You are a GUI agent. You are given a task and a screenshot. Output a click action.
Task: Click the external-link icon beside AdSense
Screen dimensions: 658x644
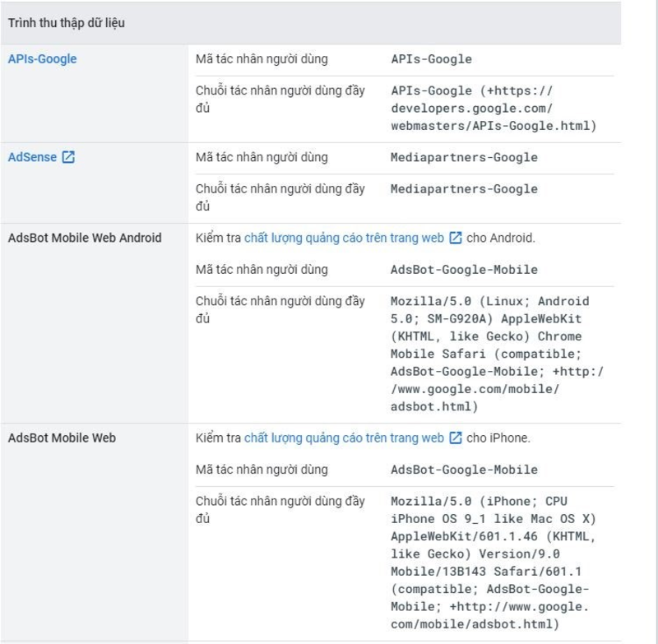click(x=69, y=157)
